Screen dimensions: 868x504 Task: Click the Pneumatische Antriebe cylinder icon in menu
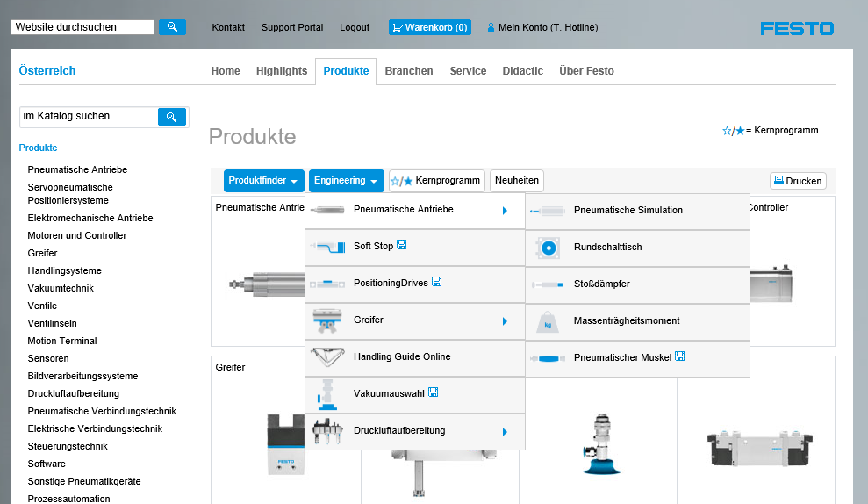tap(327, 210)
